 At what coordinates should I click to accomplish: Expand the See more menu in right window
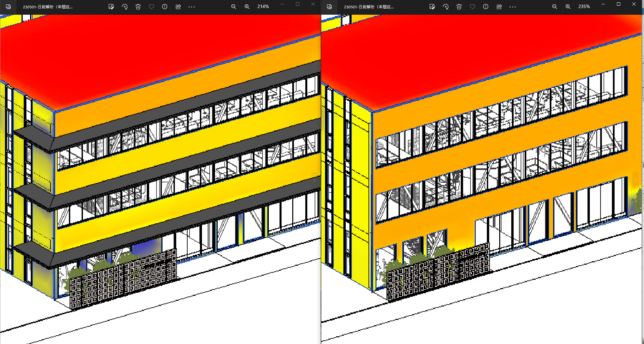tap(513, 7)
